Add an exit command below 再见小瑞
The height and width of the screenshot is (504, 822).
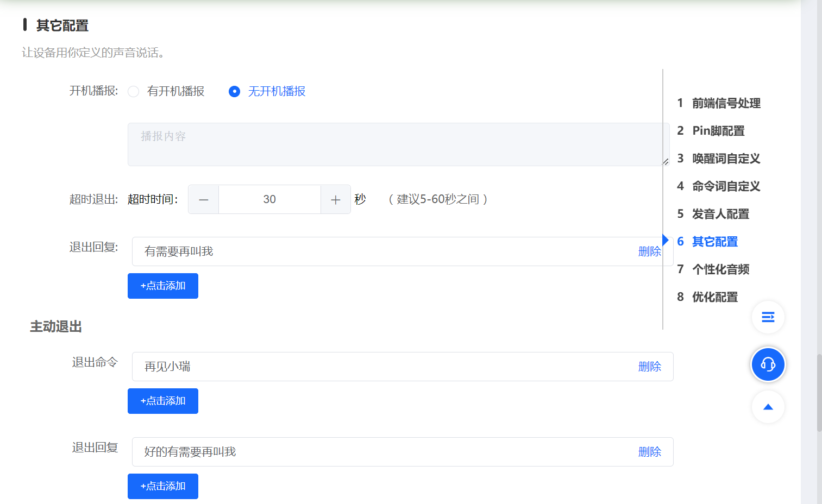click(163, 401)
